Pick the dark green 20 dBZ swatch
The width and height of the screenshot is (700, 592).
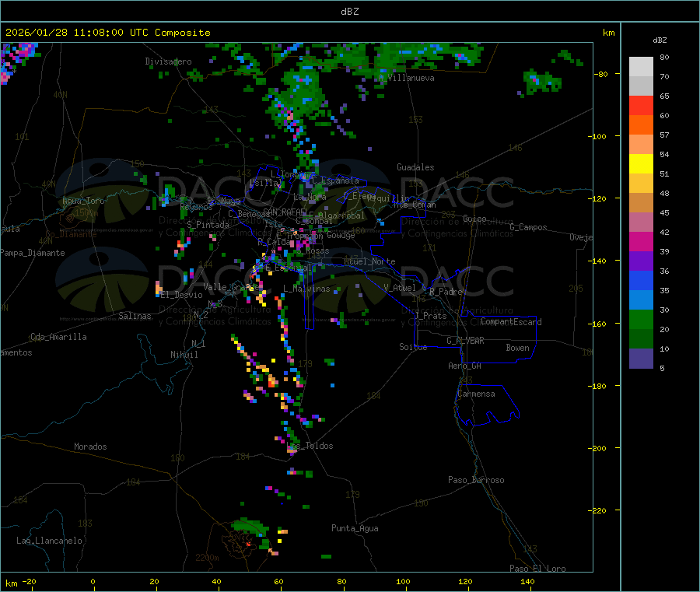641,338
